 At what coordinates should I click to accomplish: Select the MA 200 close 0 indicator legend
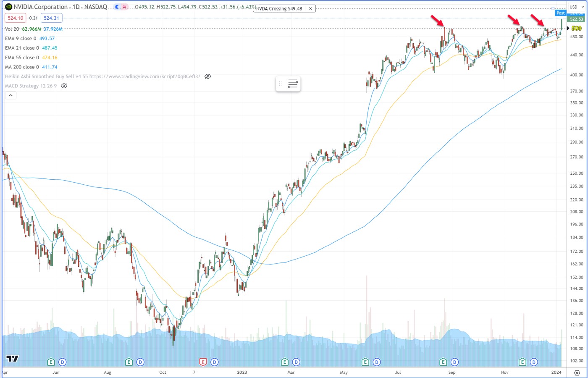tap(22, 67)
